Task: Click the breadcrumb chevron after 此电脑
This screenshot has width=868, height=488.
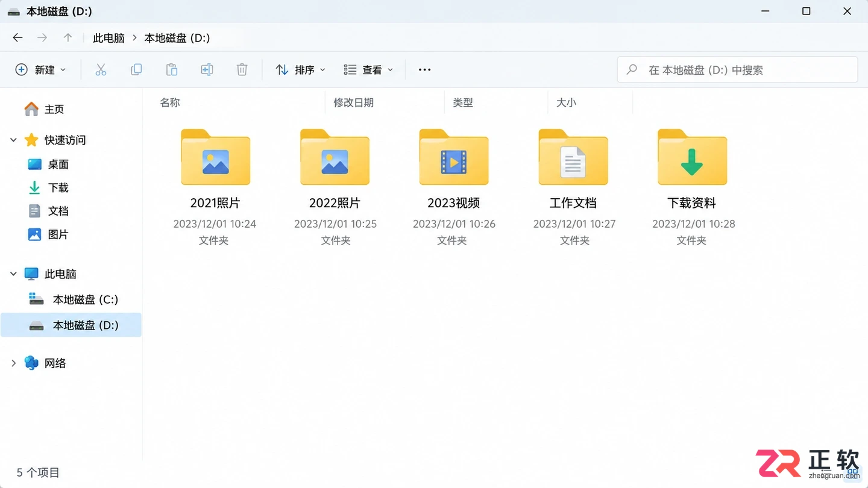Action: pyautogui.click(x=134, y=38)
